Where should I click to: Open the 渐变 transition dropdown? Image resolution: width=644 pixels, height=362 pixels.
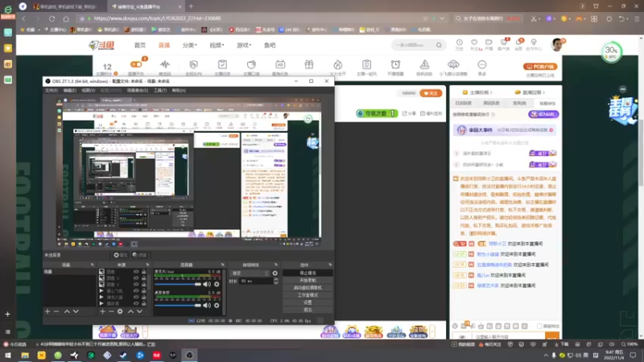[x=250, y=273]
